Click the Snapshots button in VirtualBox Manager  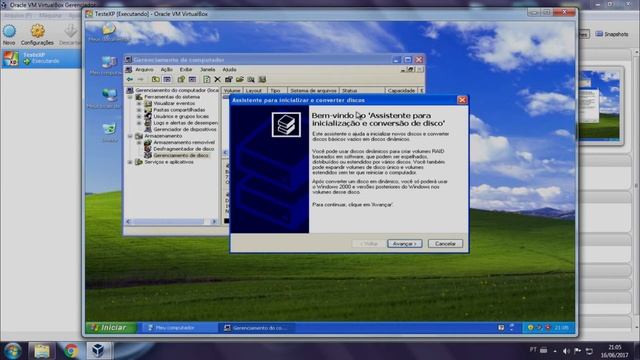pyautogui.click(x=611, y=34)
